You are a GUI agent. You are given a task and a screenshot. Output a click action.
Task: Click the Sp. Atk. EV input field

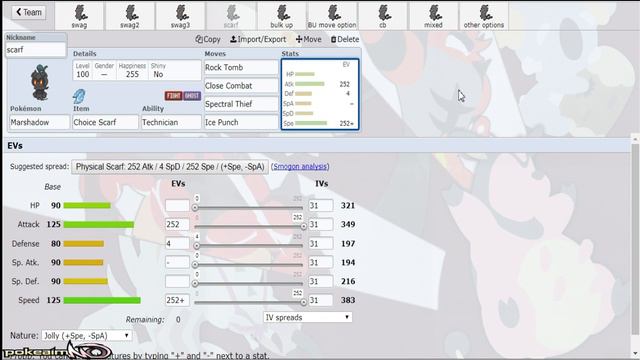click(177, 262)
